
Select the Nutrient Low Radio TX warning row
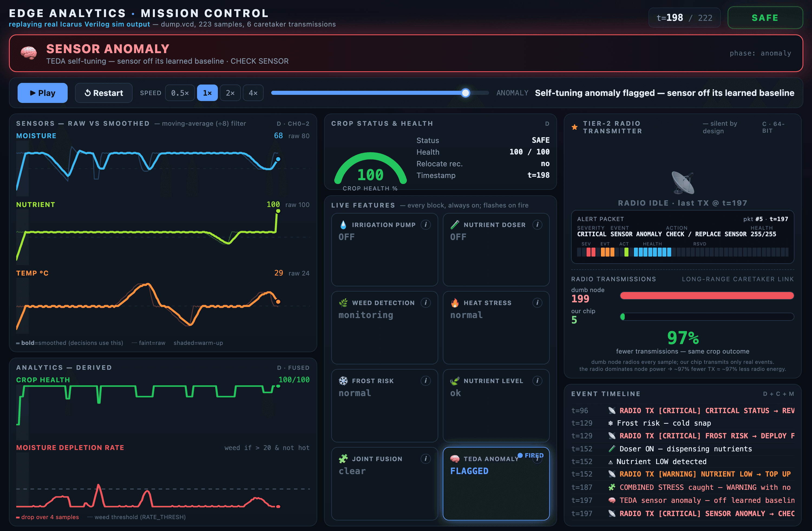point(683,474)
